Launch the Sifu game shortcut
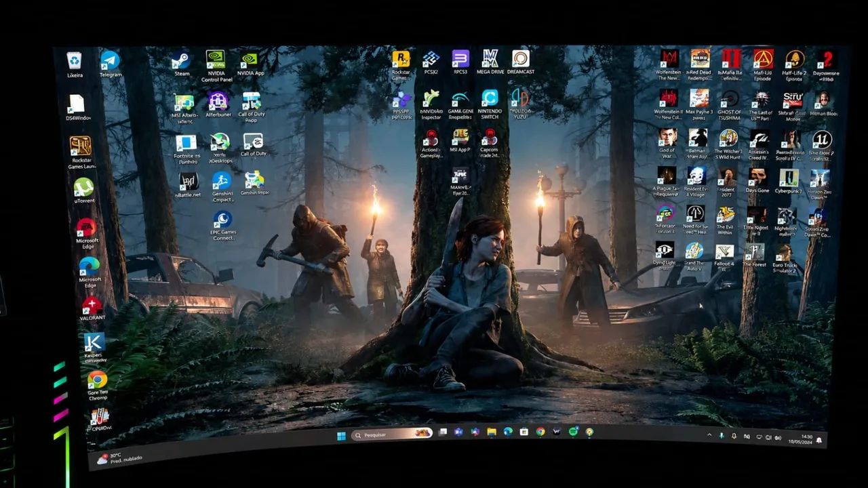 coord(792,106)
